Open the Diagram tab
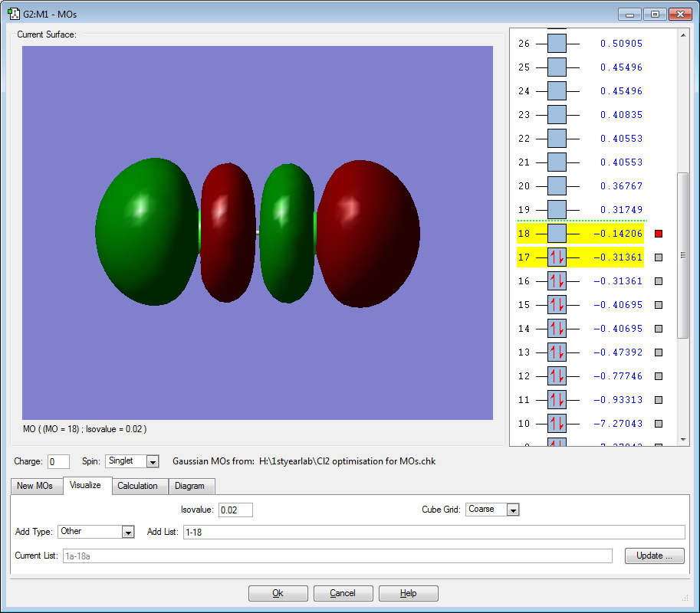The height and width of the screenshot is (613, 700). (x=192, y=486)
